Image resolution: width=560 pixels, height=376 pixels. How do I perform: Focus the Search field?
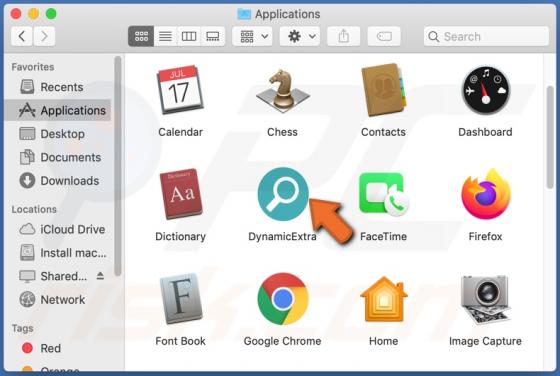[x=486, y=36]
